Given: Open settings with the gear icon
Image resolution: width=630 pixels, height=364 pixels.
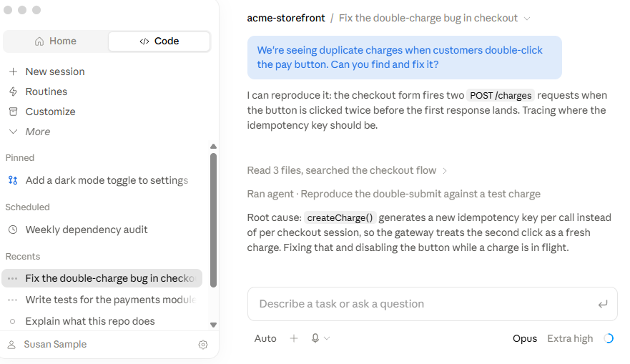Looking at the screenshot, I should [203, 345].
